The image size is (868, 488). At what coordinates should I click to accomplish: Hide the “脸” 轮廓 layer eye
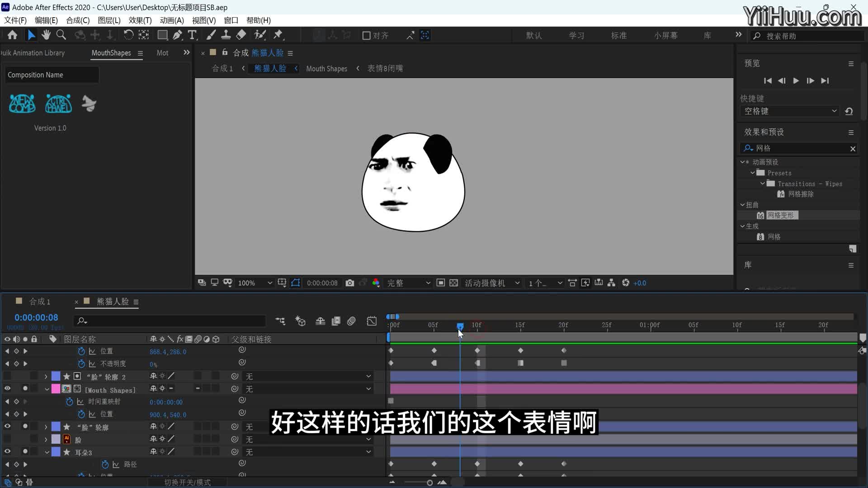pos(7,426)
